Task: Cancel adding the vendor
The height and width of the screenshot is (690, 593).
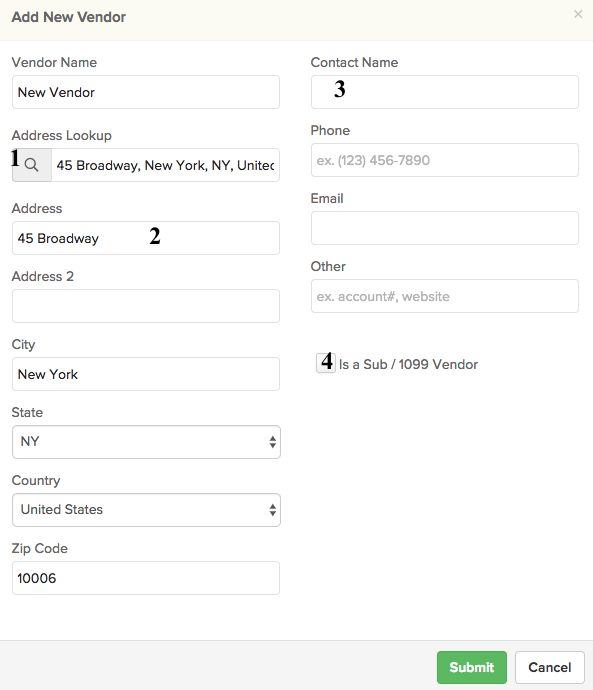Action: coord(549,667)
